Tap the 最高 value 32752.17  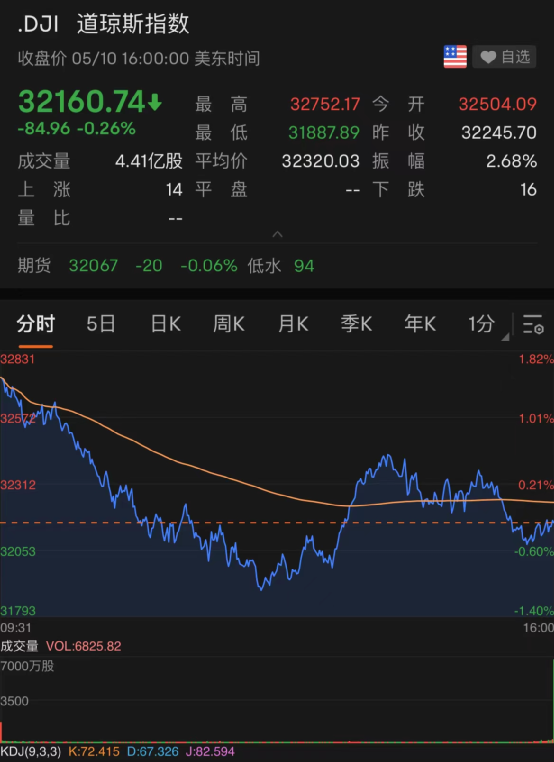point(325,104)
